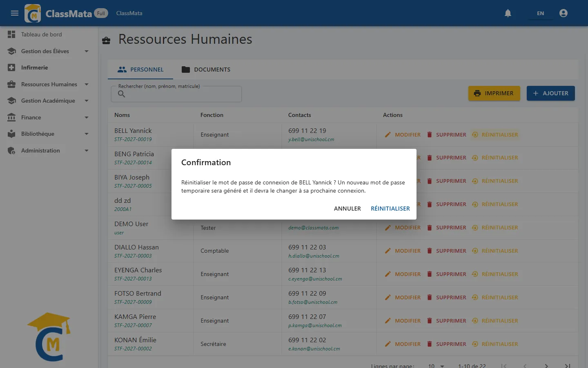The height and width of the screenshot is (368, 588).
Task: Open the rows per page dropdown
Action: pyautogui.click(x=436, y=366)
